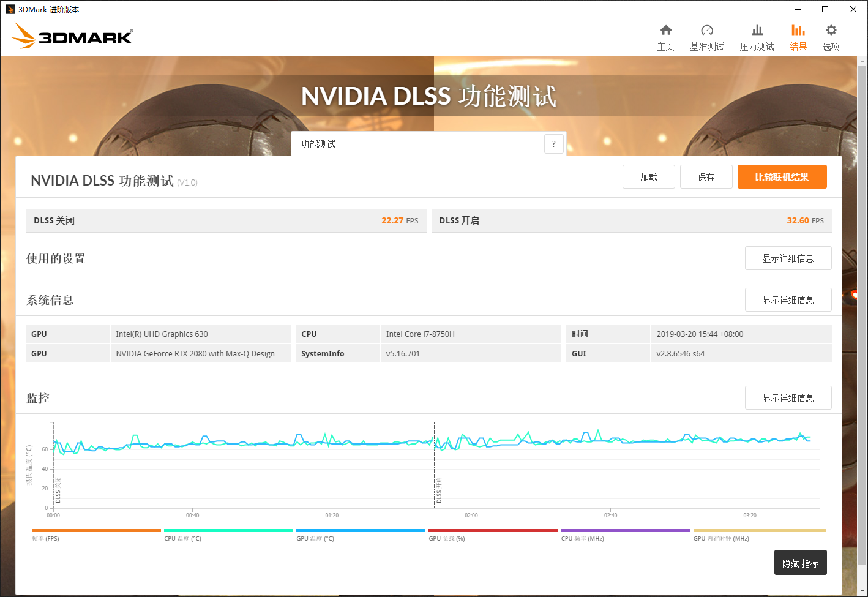Toggle the 帧率 (FPS) orange legend
Screen dimensions: 868x597
pyautogui.click(x=96, y=535)
